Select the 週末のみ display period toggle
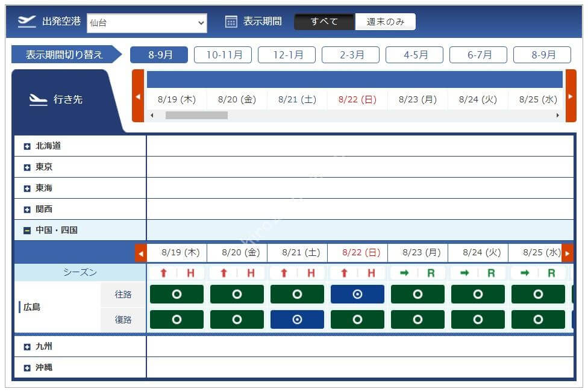The height and width of the screenshot is (392, 588). coord(385,22)
